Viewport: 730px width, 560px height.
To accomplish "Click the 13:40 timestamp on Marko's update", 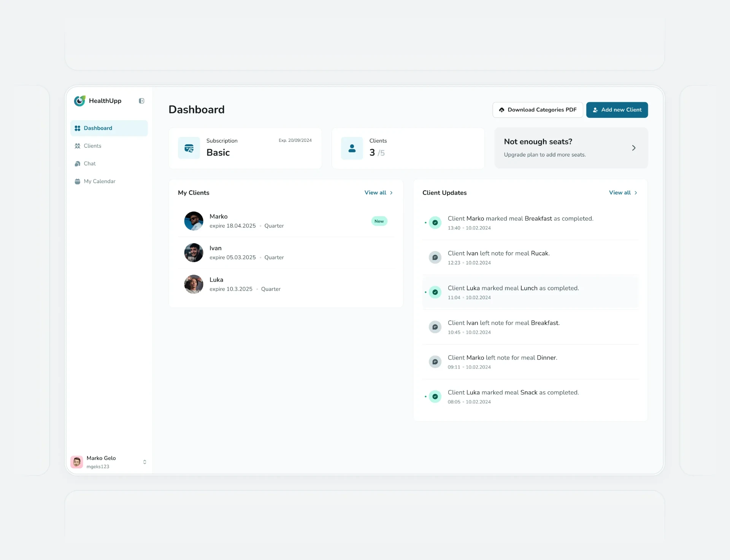I will (x=454, y=228).
